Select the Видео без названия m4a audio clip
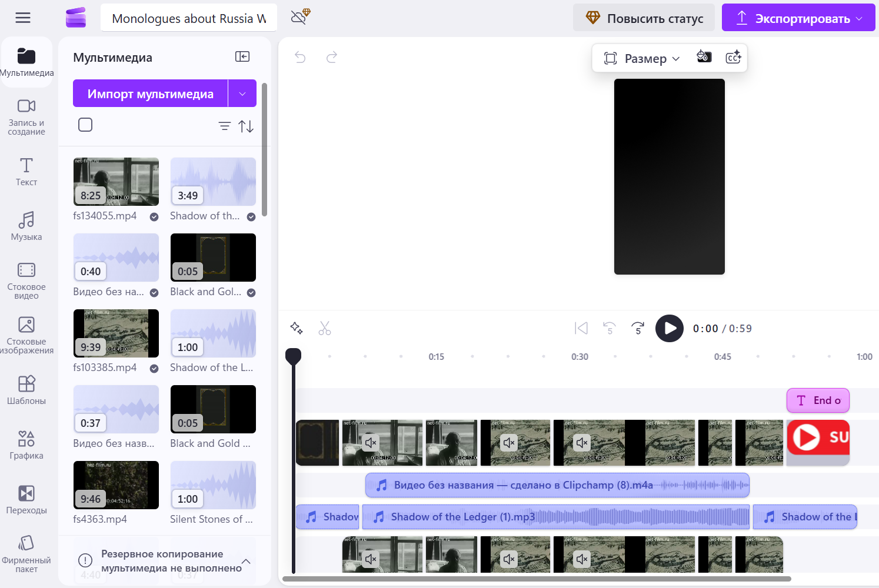The width and height of the screenshot is (879, 588). coord(557,485)
